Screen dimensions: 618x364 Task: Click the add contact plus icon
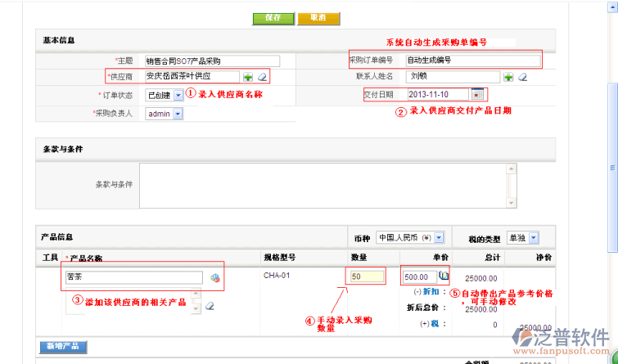coord(508,77)
